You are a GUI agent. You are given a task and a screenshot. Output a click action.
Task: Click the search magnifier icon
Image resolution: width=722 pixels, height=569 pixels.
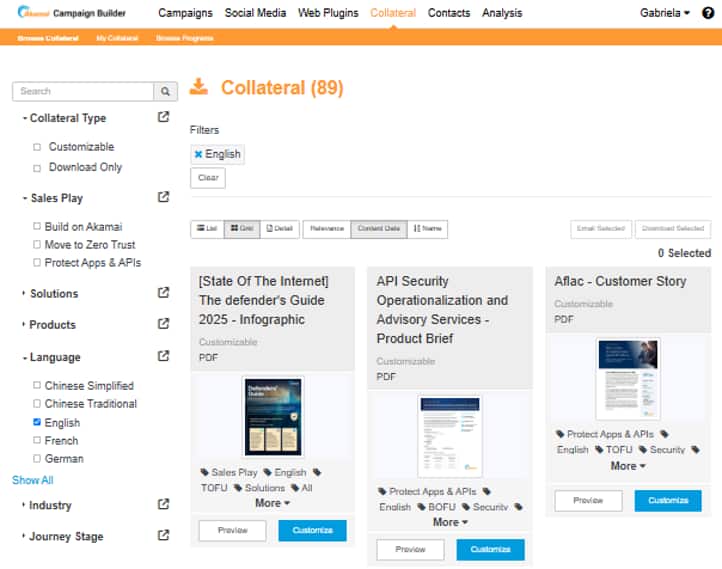coord(166,92)
